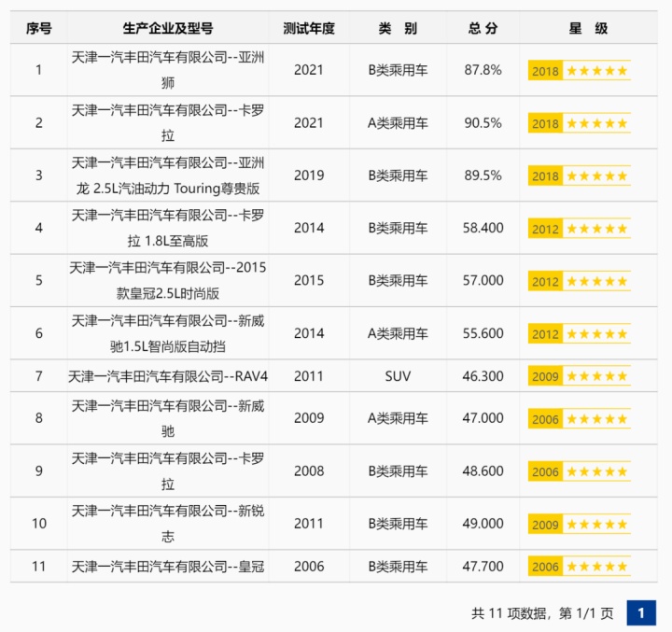Click the B类乘用车 cell in row 1
This screenshot has height=632, width=672.
coord(398,69)
